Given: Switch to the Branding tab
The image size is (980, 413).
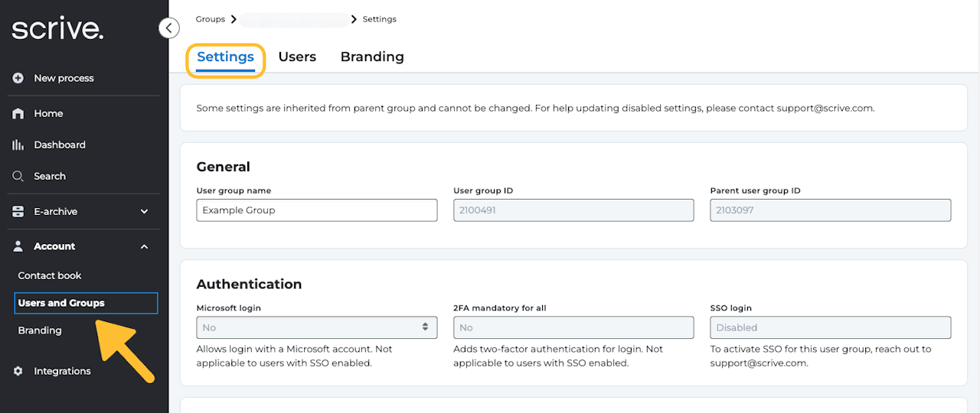Looking at the screenshot, I should pos(372,57).
